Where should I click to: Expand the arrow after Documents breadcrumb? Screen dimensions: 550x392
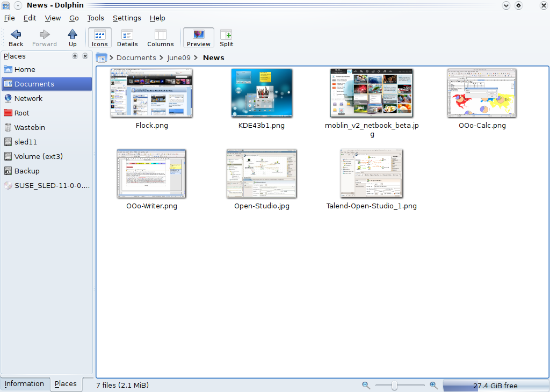[161, 58]
